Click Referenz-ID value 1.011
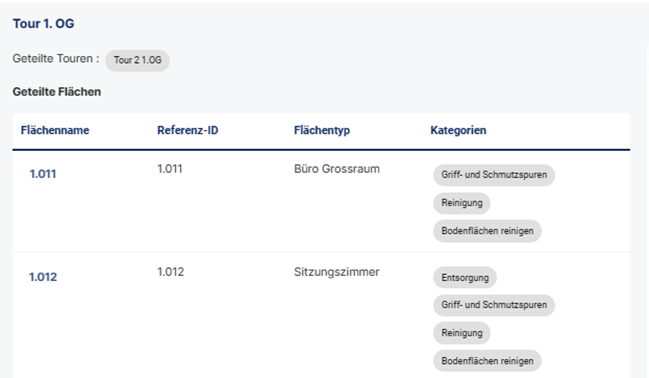The height and width of the screenshot is (378, 649). (x=170, y=169)
